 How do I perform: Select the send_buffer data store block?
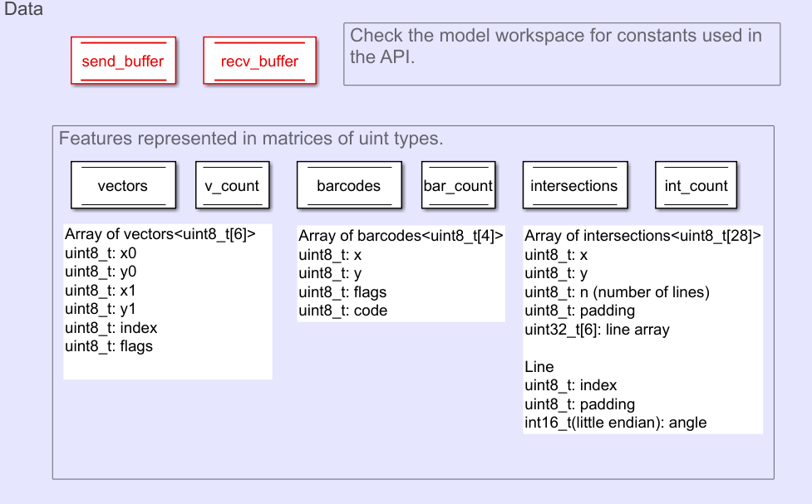click(123, 61)
